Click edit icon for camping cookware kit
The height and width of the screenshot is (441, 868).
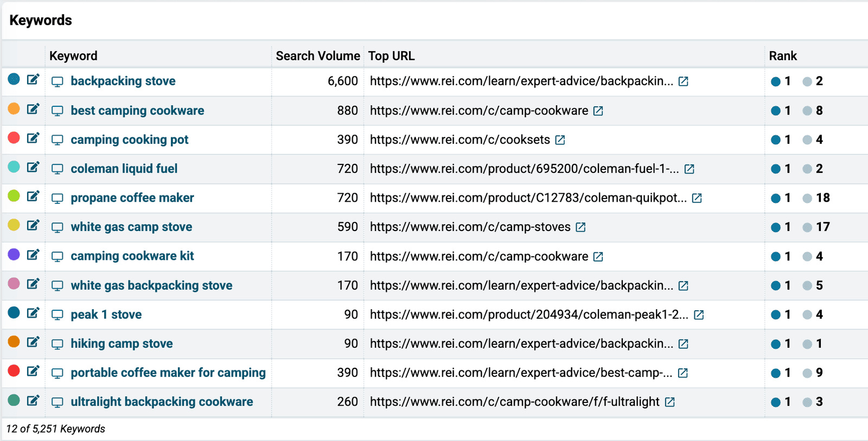[33, 255]
